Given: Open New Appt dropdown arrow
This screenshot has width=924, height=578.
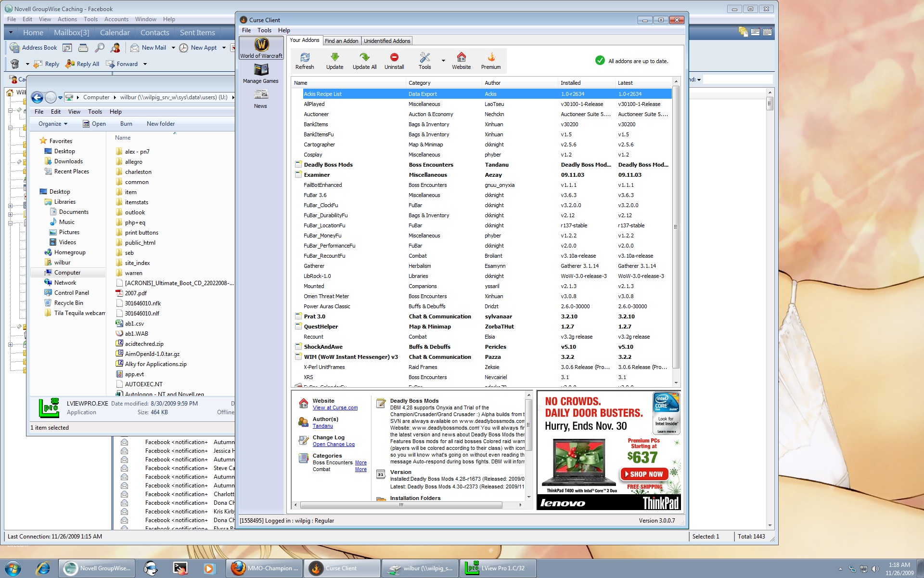Looking at the screenshot, I should 224,48.
